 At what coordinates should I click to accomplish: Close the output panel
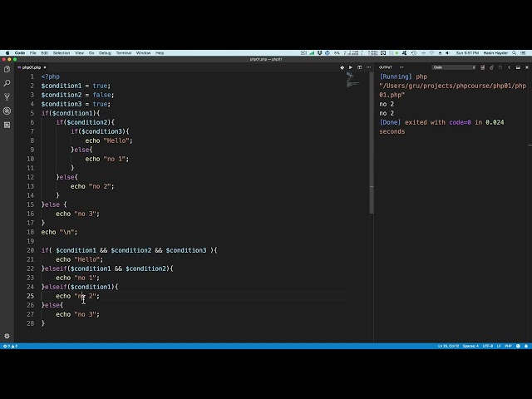(526, 67)
